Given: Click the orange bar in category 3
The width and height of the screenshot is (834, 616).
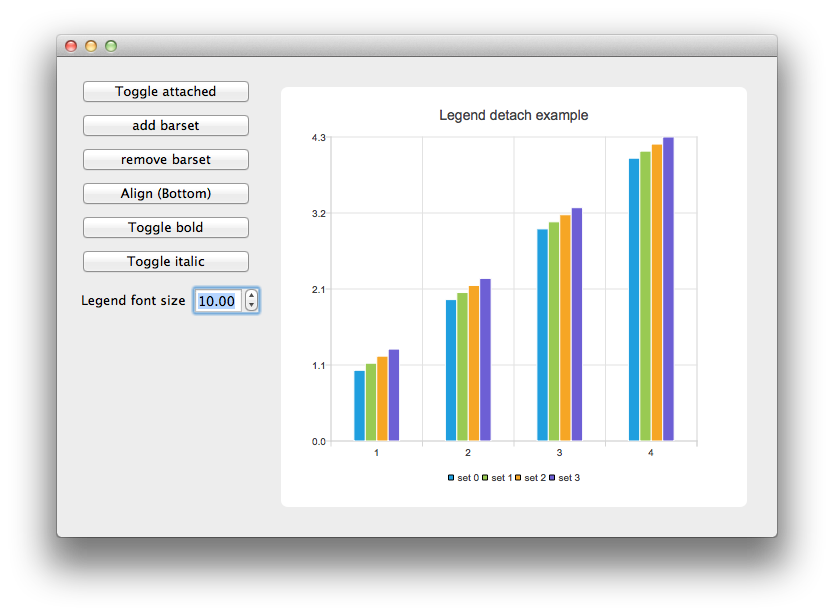Looking at the screenshot, I should click(x=565, y=328).
